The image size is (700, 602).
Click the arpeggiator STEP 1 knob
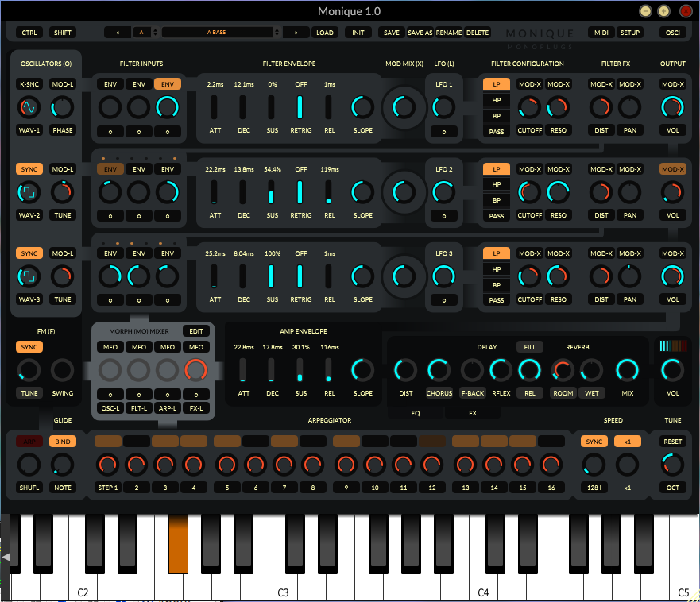click(x=107, y=465)
